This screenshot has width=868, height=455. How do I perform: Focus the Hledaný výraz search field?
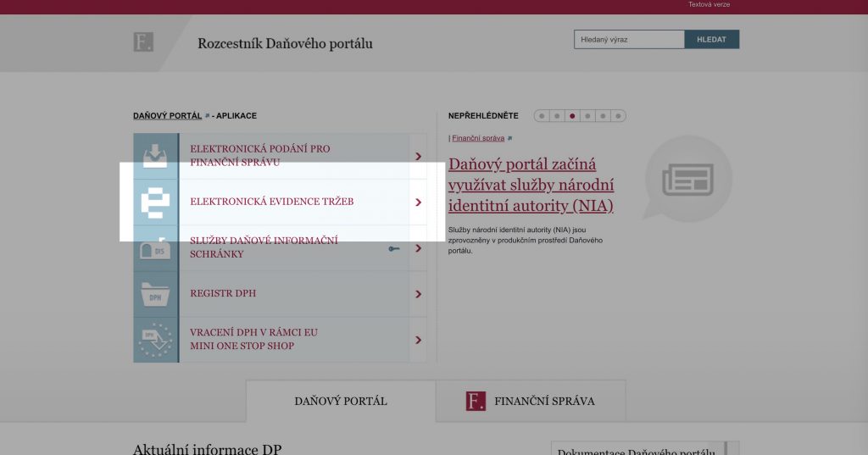coord(630,39)
